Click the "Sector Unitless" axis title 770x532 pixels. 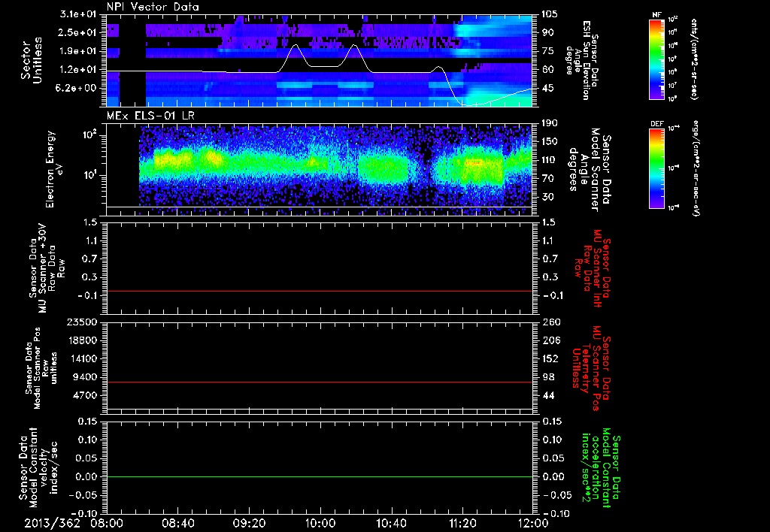(32, 60)
